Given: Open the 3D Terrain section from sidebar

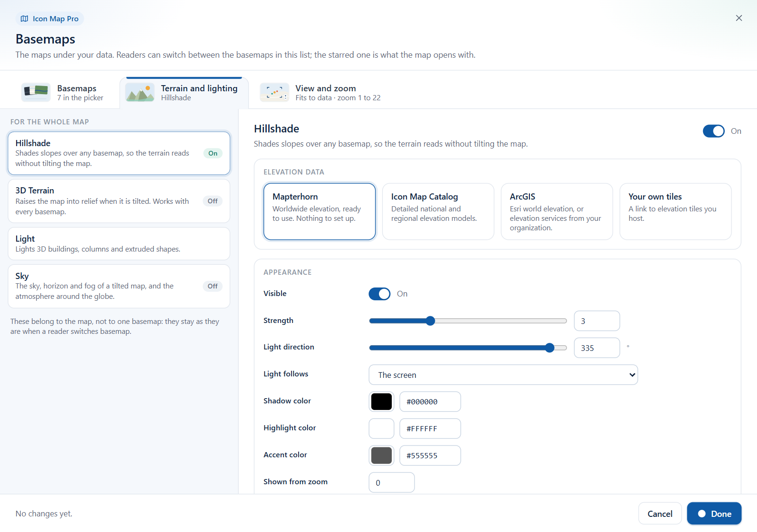Looking at the screenshot, I should pos(119,201).
